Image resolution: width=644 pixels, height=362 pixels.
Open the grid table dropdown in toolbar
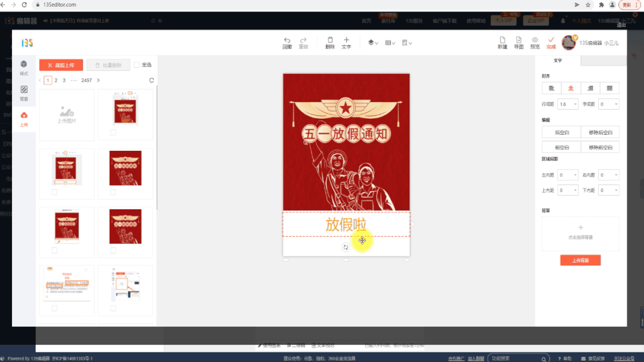pyautogui.click(x=390, y=43)
